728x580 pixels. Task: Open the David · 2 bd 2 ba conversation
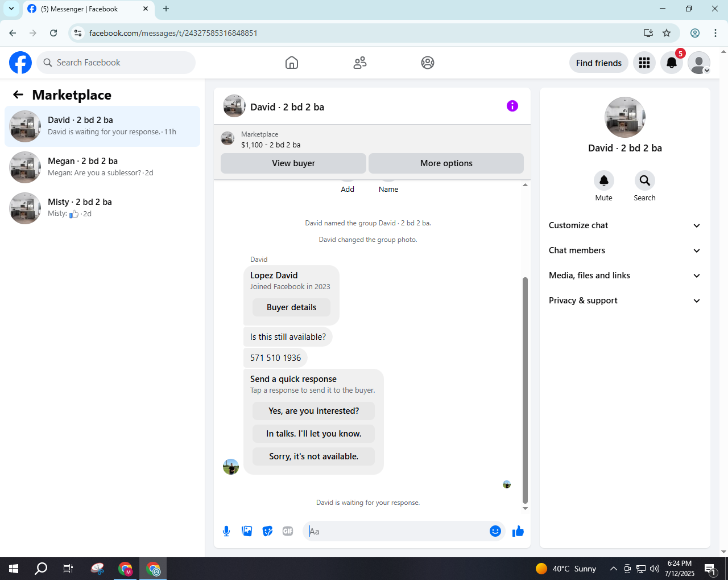pos(102,126)
